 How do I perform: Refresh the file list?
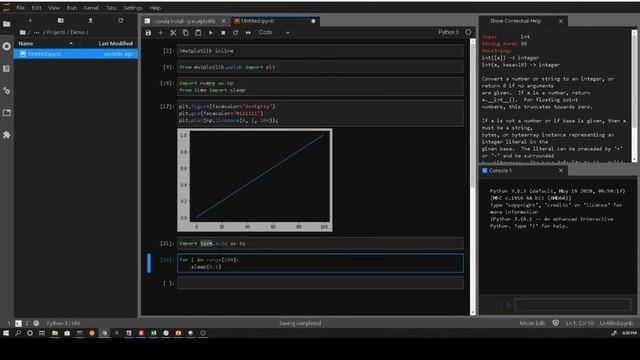[x=120, y=20]
